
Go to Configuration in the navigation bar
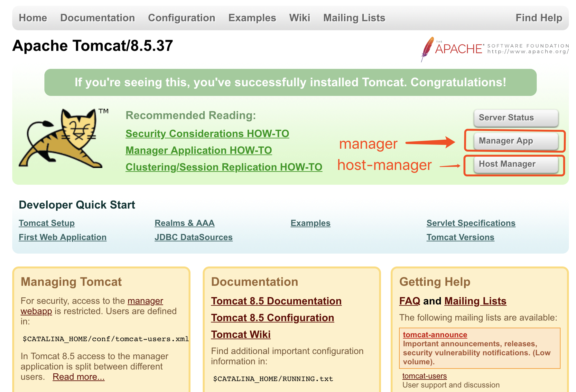tap(181, 18)
